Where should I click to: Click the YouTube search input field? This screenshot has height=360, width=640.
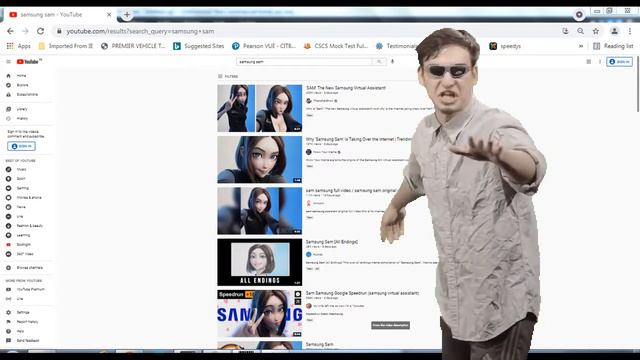(x=304, y=62)
